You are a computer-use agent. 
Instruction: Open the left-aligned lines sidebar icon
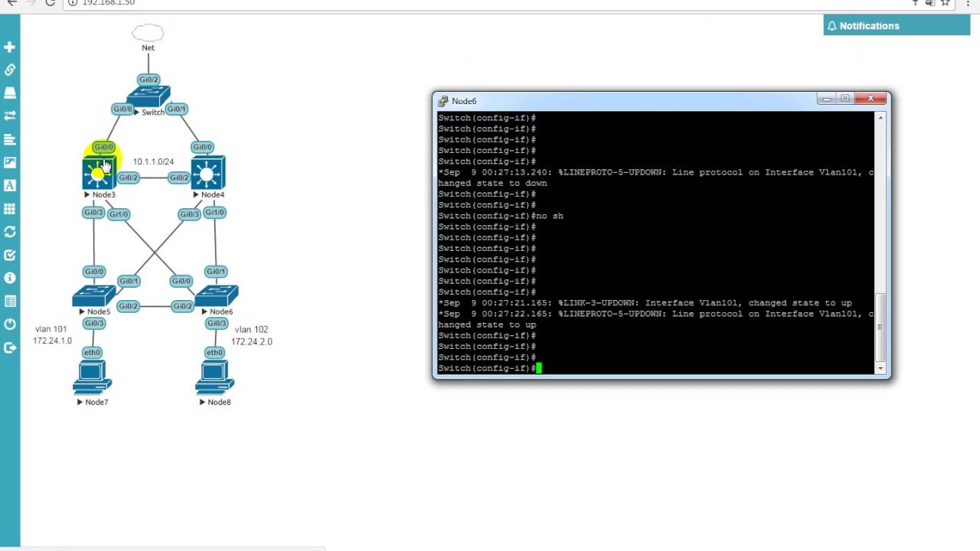click(x=10, y=139)
